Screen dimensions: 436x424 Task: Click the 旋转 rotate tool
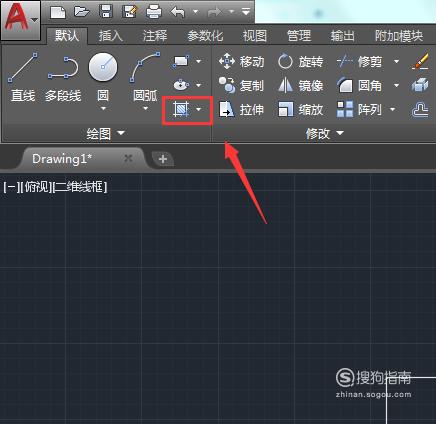coord(300,61)
